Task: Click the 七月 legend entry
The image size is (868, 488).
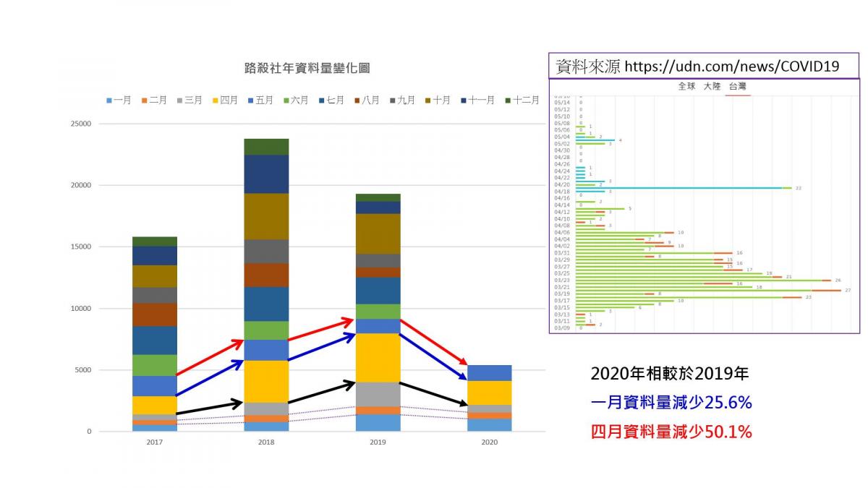Action: pyautogui.click(x=330, y=100)
